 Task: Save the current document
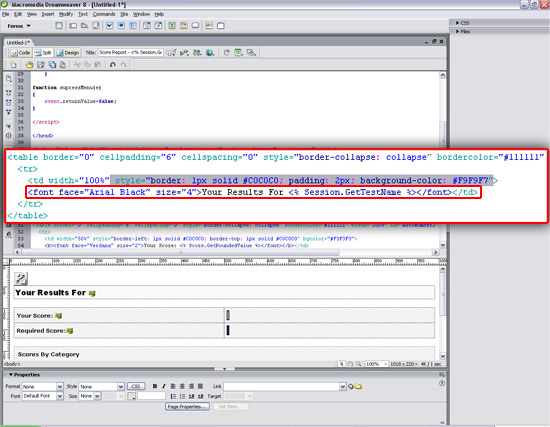click(x=41, y=65)
